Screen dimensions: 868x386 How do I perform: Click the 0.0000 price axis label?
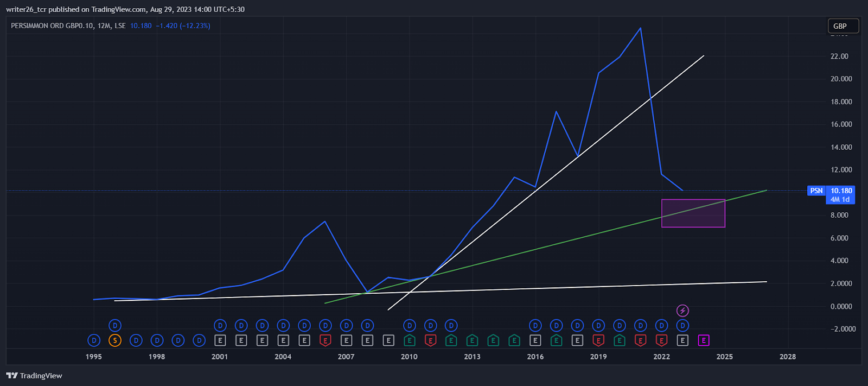click(841, 306)
